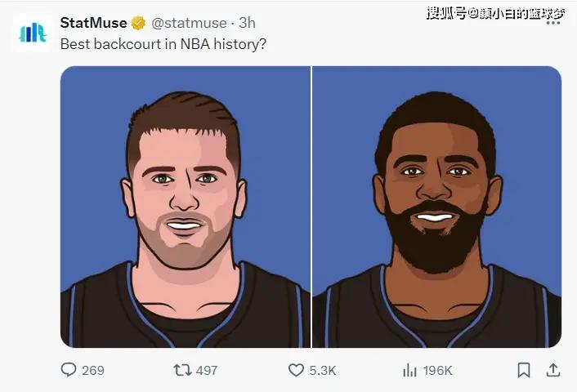
Task: Open the right bearded player illustration
Action: [x=436, y=207]
